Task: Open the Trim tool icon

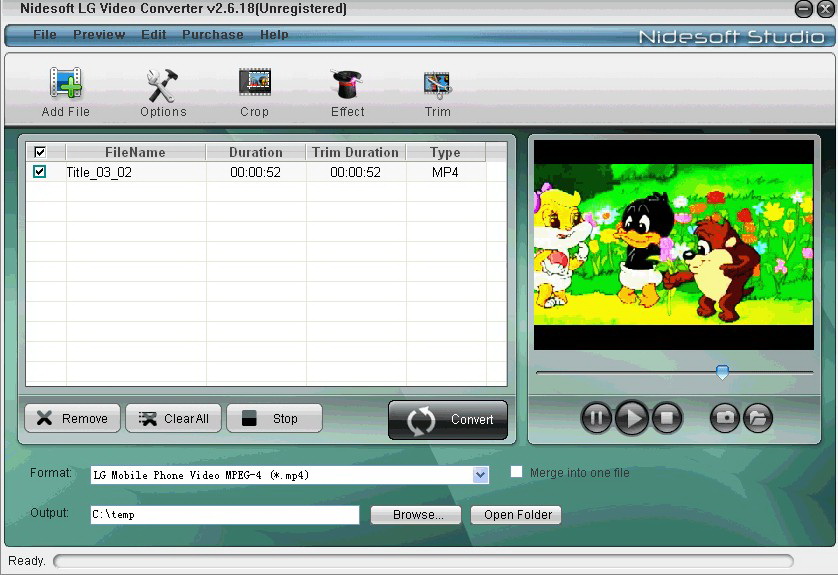Action: [x=438, y=85]
